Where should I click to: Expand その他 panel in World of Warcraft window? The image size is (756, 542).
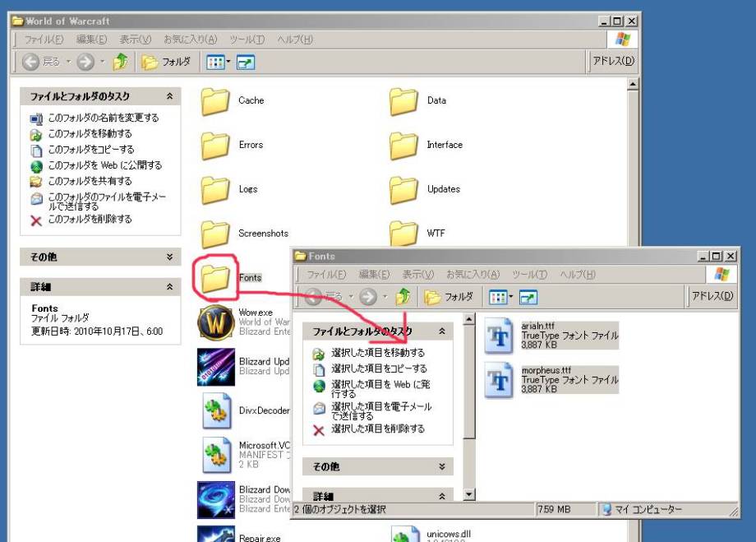pos(170,257)
